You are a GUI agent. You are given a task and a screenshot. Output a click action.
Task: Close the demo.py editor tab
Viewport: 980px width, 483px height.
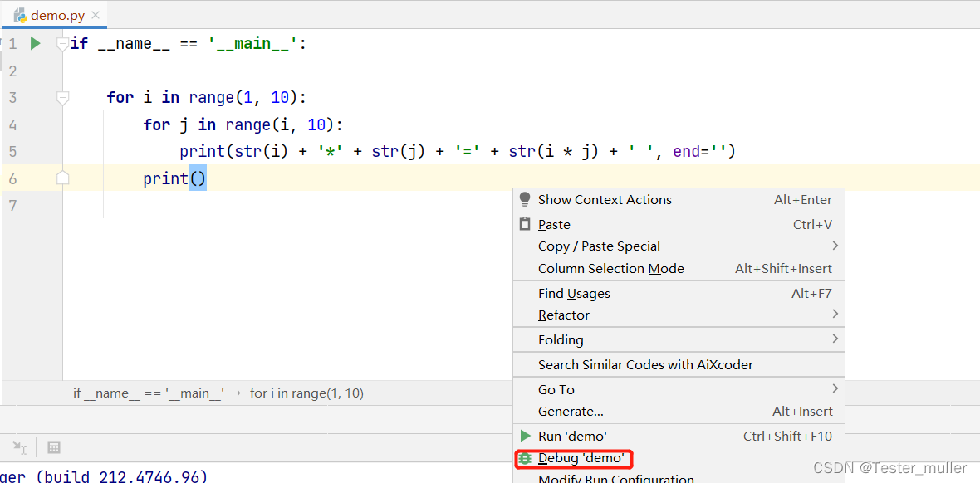coord(96,15)
